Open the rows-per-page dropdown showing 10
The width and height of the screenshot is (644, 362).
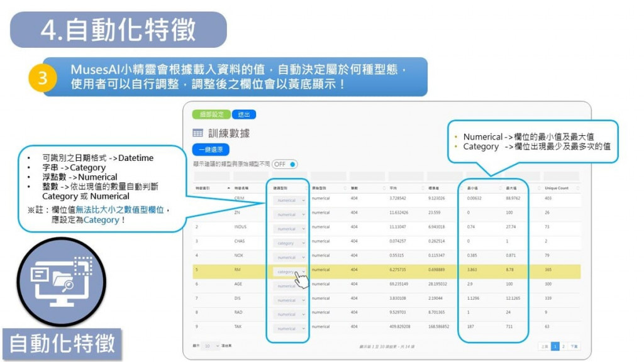[211, 346]
